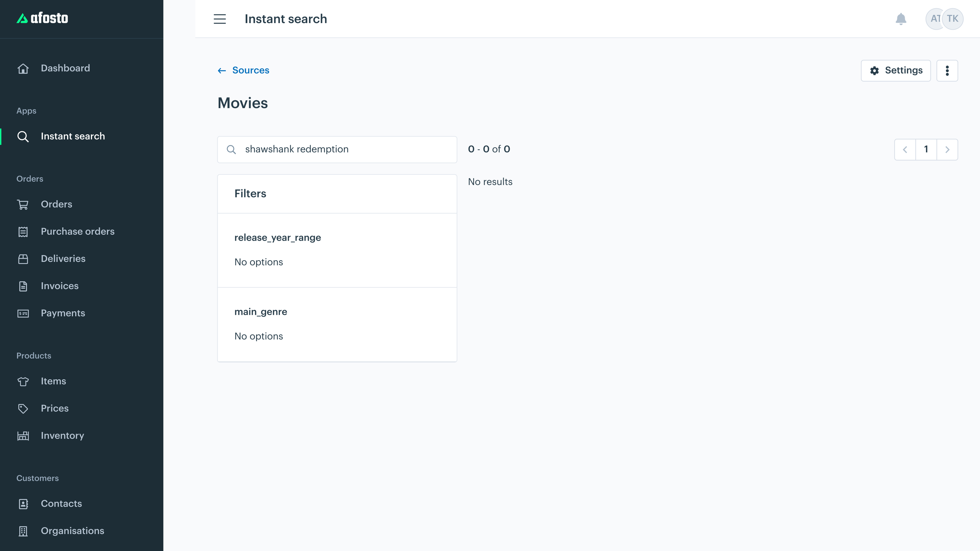
Task: Collapse the sidebar with the hamburger menu
Action: click(219, 19)
